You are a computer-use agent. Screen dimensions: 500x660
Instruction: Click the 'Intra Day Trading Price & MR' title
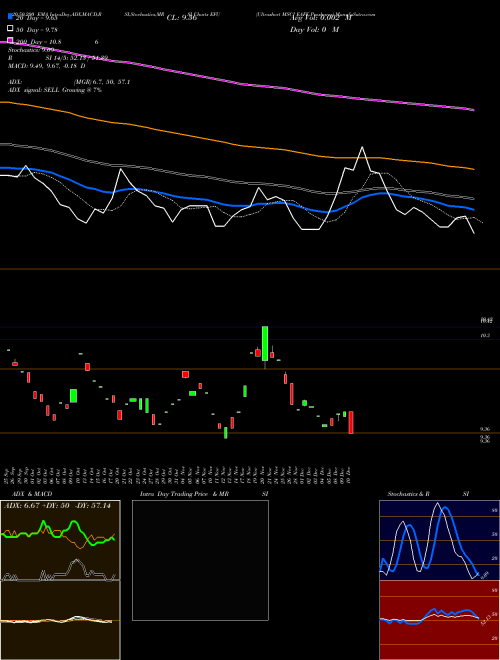pyautogui.click(x=184, y=494)
